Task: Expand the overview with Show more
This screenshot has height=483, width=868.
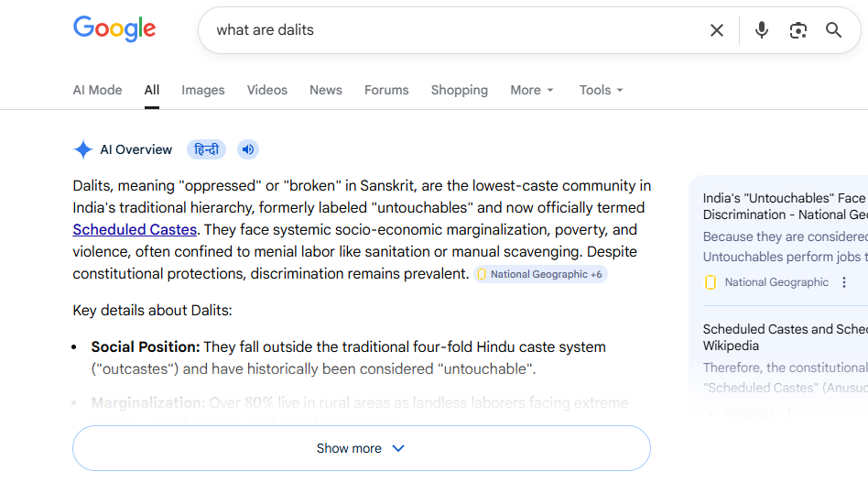Action: 361,448
